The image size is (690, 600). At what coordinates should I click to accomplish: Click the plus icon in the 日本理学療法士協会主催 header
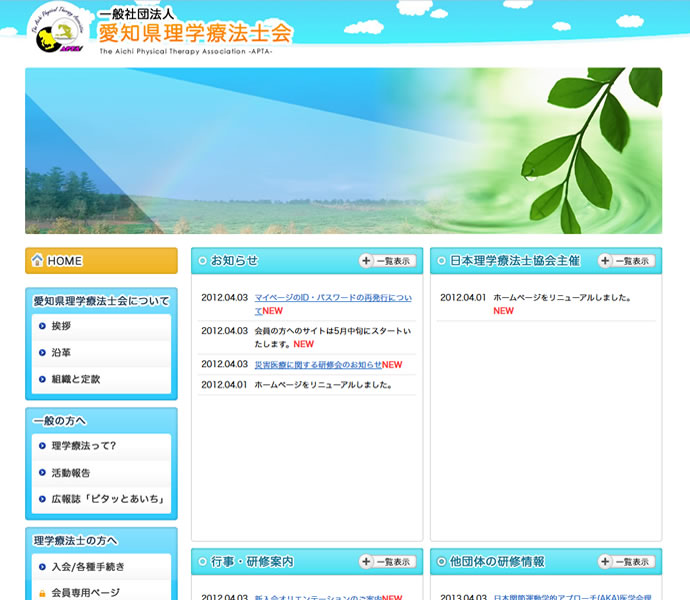click(x=605, y=261)
